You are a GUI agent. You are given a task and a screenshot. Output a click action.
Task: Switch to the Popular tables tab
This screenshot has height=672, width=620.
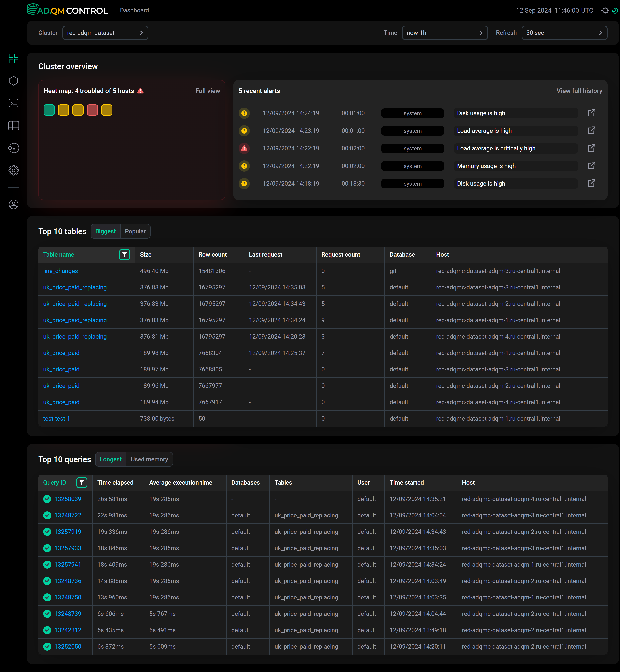point(135,231)
